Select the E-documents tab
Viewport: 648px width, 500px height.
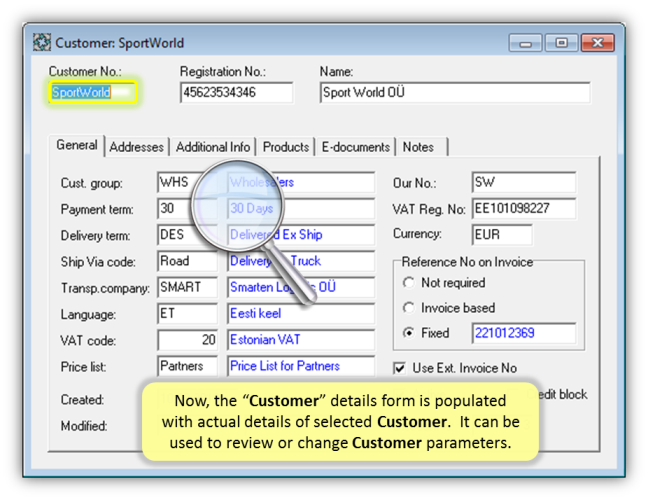(355, 147)
